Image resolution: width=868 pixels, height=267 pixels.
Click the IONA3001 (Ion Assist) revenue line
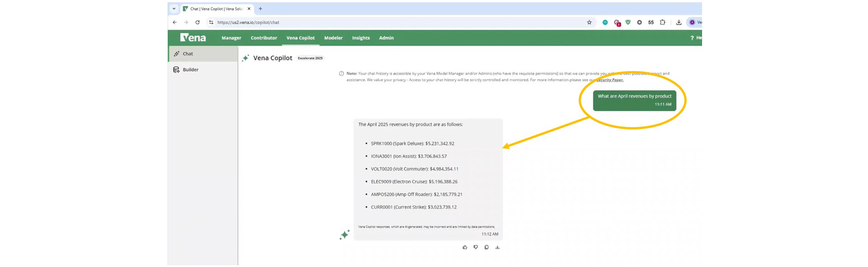tap(409, 156)
